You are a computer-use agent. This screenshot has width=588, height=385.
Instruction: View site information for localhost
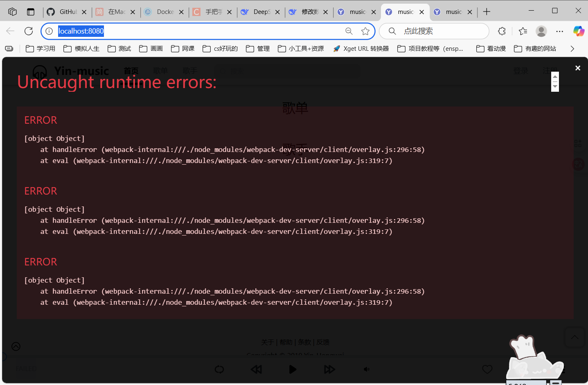[x=49, y=31]
